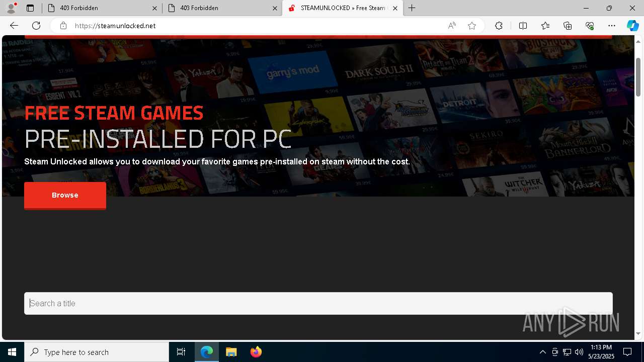Refresh the current page
Image resolution: width=644 pixels, height=362 pixels.
pos(36,26)
